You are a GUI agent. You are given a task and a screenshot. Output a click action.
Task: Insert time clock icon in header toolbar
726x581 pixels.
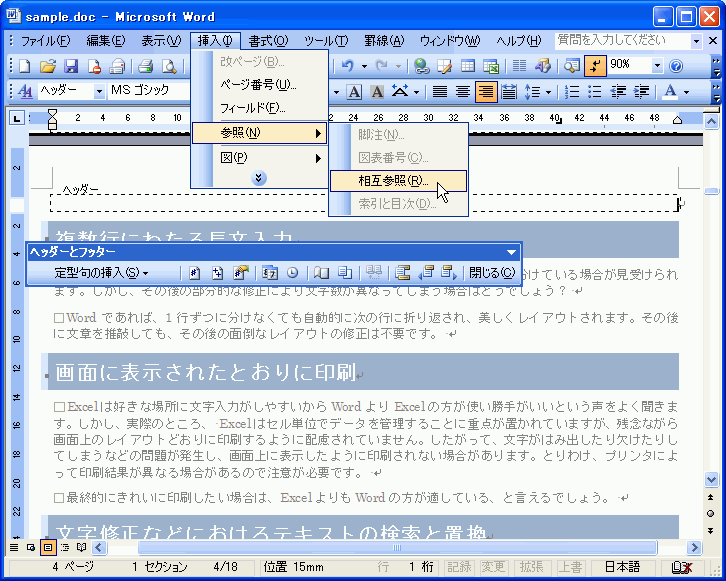[292, 273]
